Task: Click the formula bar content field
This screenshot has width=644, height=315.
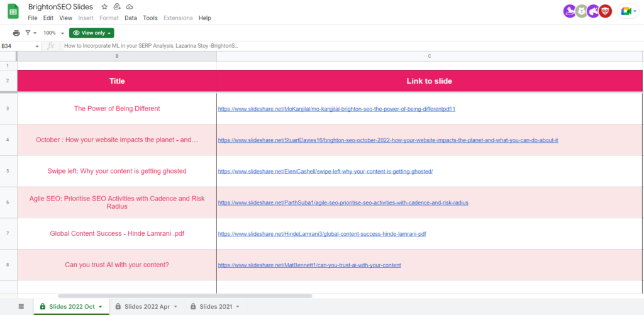Action: click(352, 46)
